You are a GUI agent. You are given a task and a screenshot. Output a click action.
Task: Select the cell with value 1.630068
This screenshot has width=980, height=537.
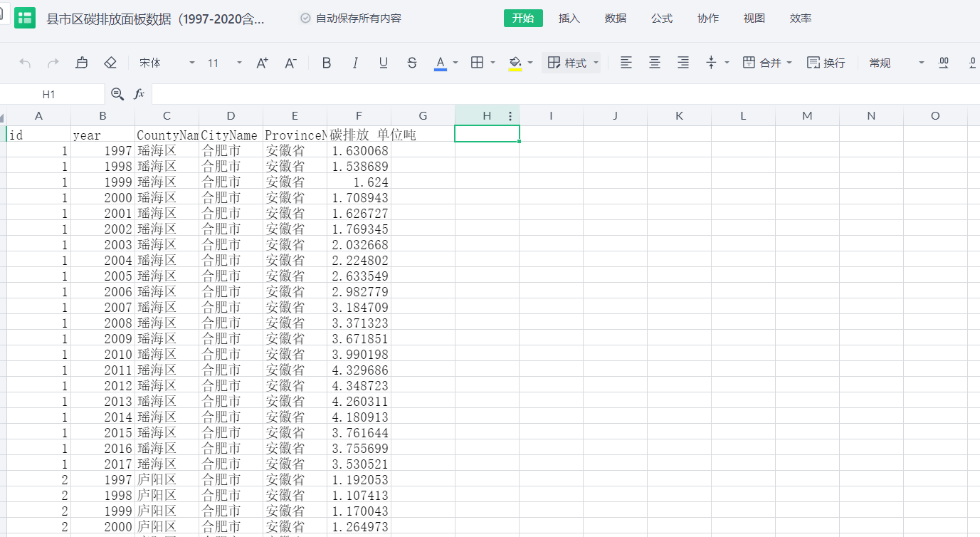pyautogui.click(x=359, y=150)
